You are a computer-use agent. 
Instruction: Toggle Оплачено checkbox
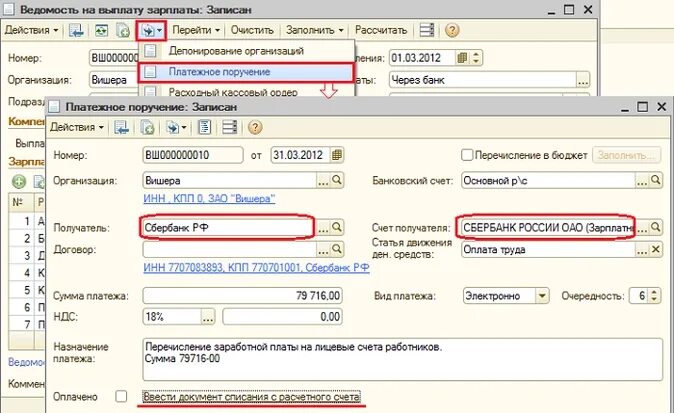(x=121, y=396)
